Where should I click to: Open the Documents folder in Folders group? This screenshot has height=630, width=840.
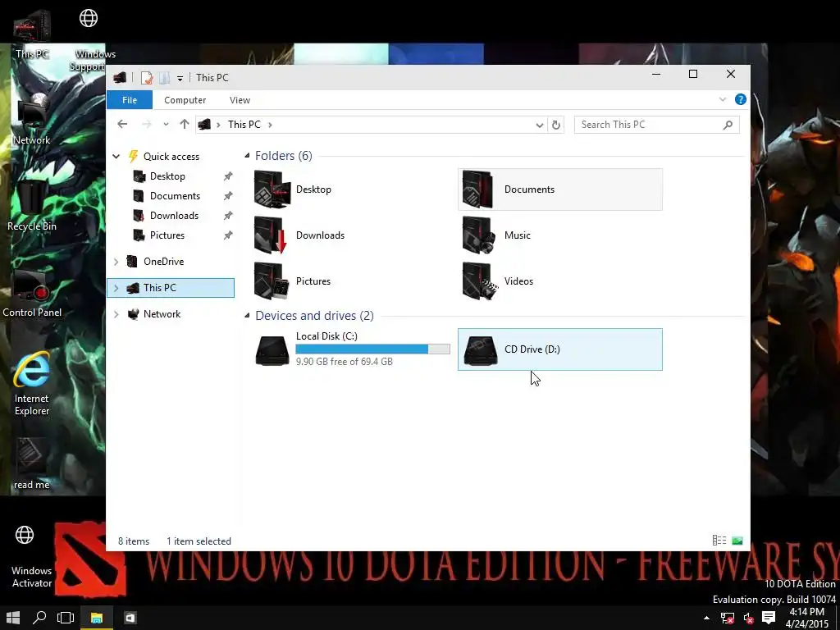tap(559, 189)
